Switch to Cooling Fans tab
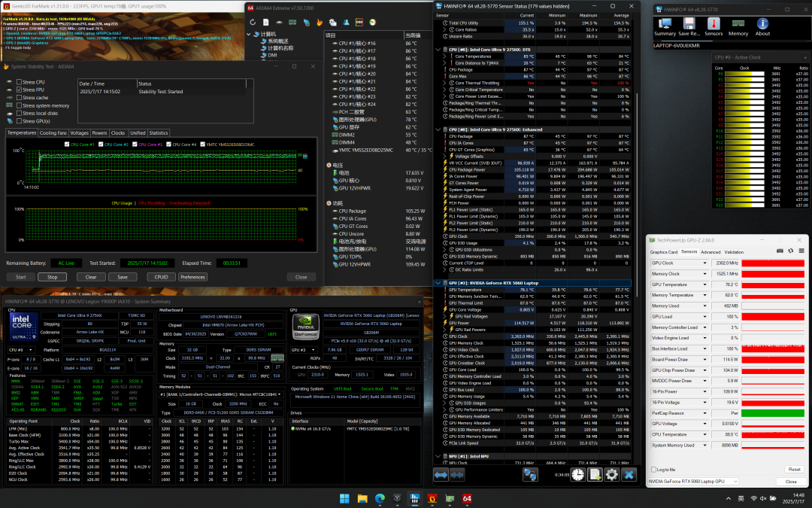812x508 pixels. coord(53,133)
